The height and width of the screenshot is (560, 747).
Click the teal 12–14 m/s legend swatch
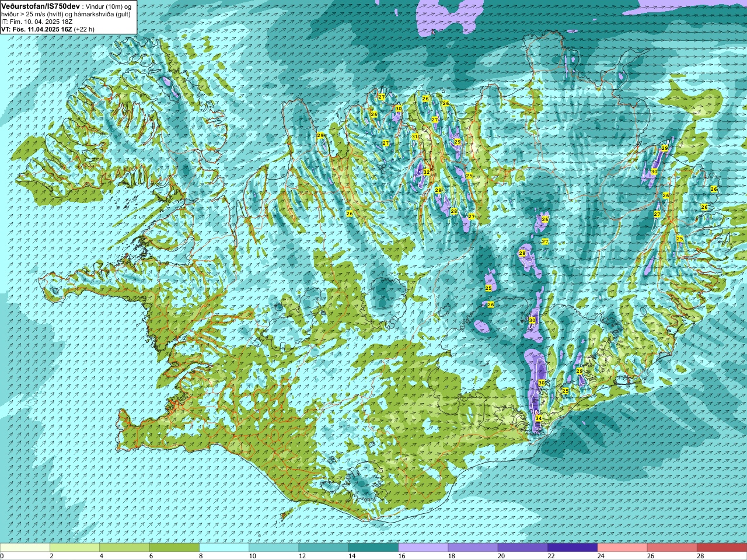pos(324,548)
